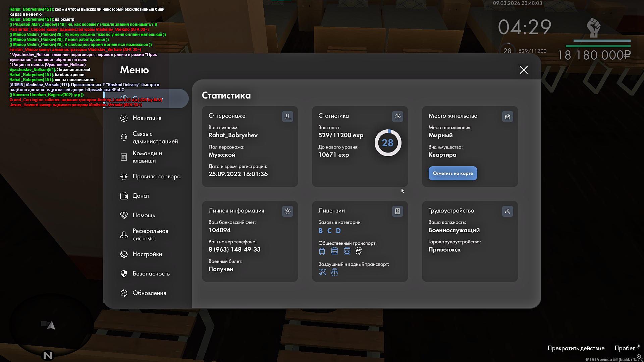Click the document icon in Лицензии card

(x=397, y=212)
